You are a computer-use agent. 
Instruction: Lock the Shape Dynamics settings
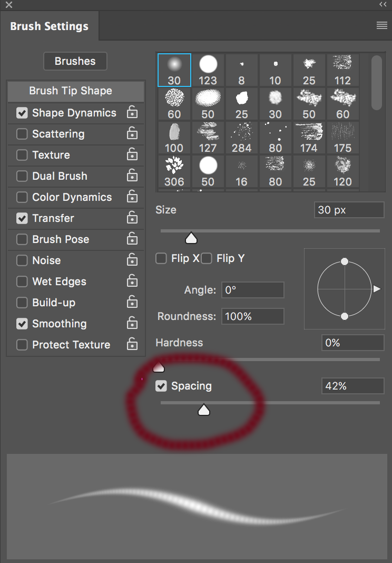click(132, 113)
